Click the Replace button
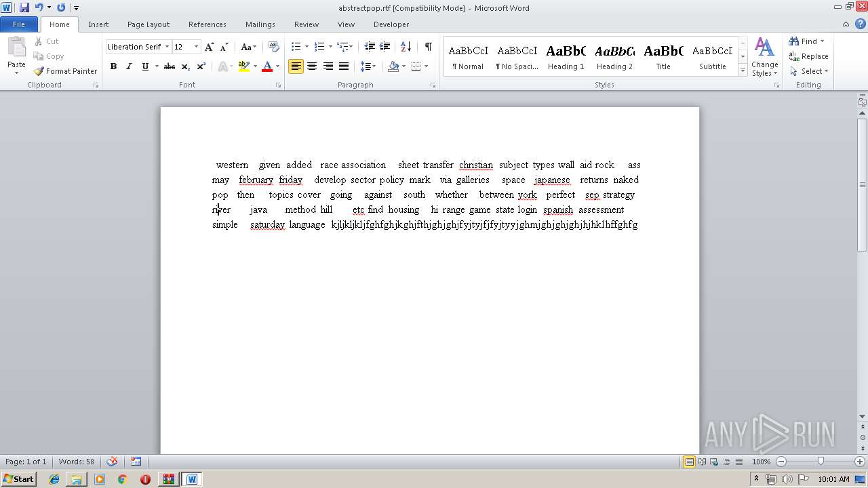 808,56
